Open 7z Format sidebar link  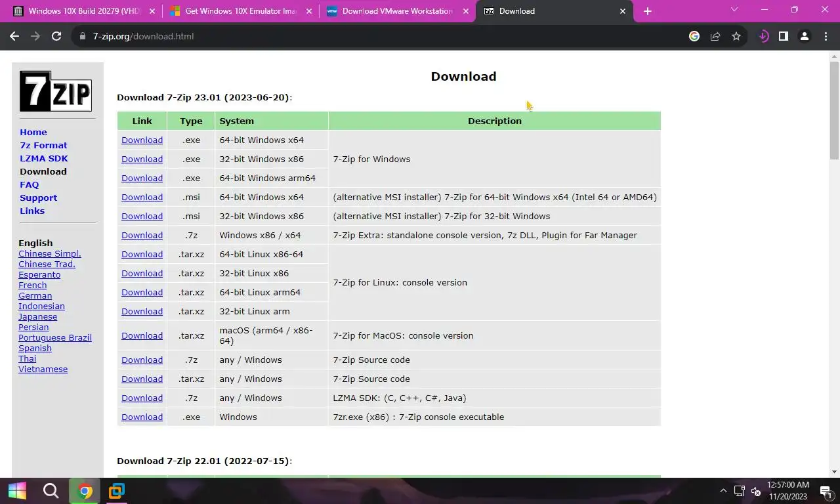43,145
